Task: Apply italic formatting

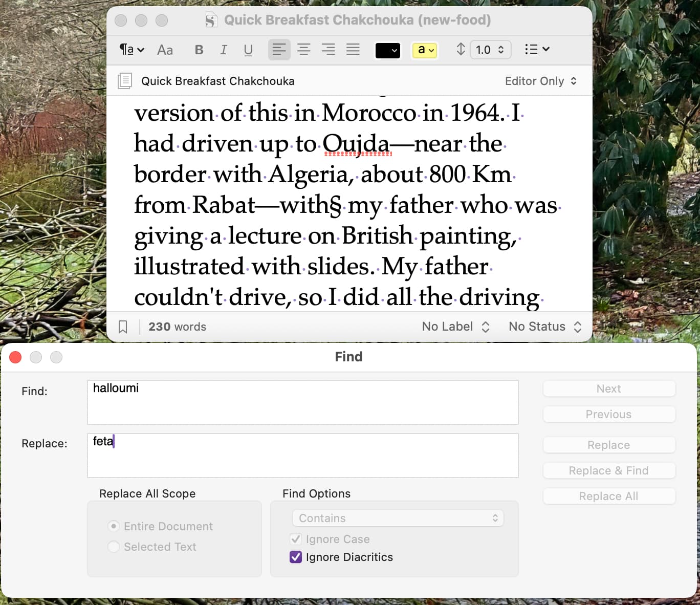Action: [x=224, y=50]
